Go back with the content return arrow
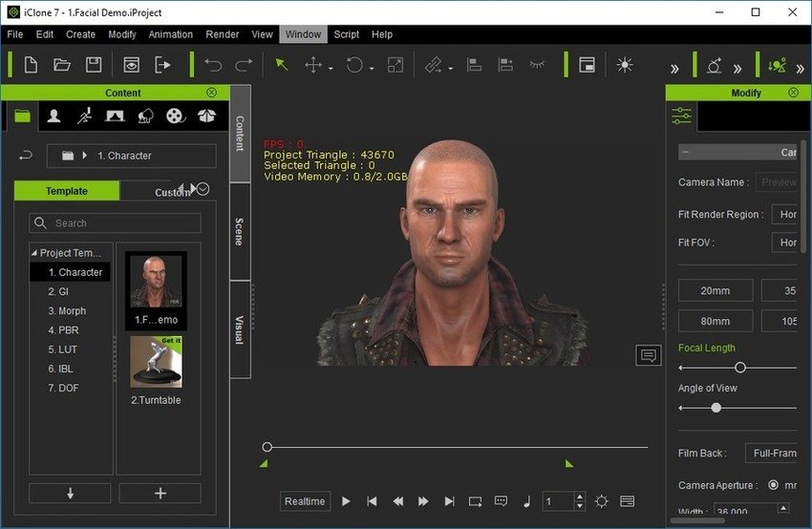This screenshot has height=529, width=812. 26,156
